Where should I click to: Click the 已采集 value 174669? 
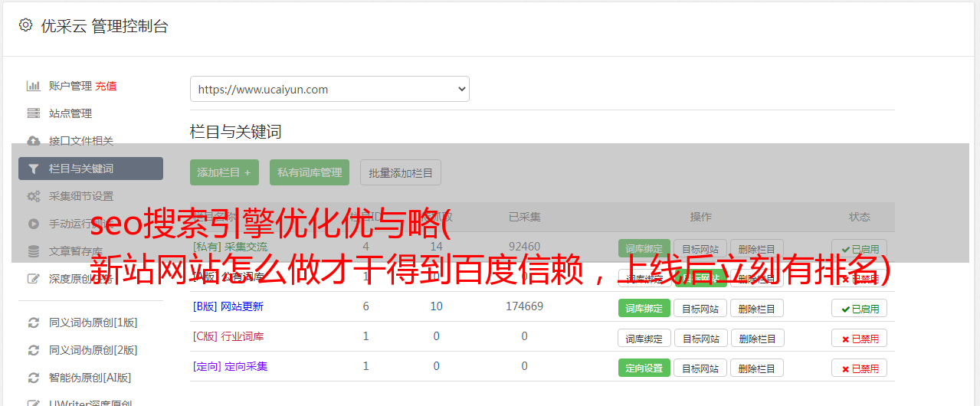(x=524, y=306)
